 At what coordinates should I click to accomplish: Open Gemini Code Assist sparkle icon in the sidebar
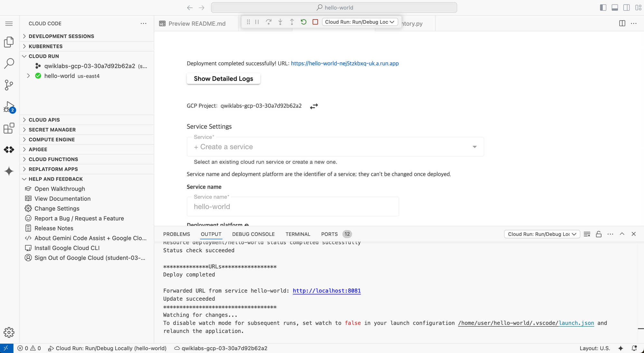9,171
